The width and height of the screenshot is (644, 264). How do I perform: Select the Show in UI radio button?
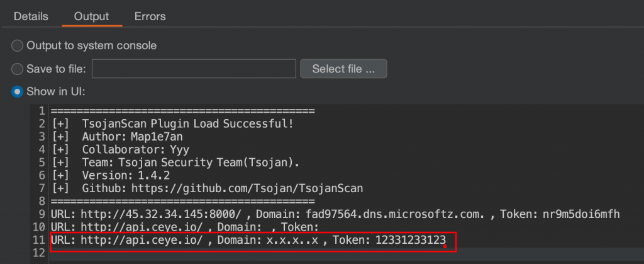point(18,91)
